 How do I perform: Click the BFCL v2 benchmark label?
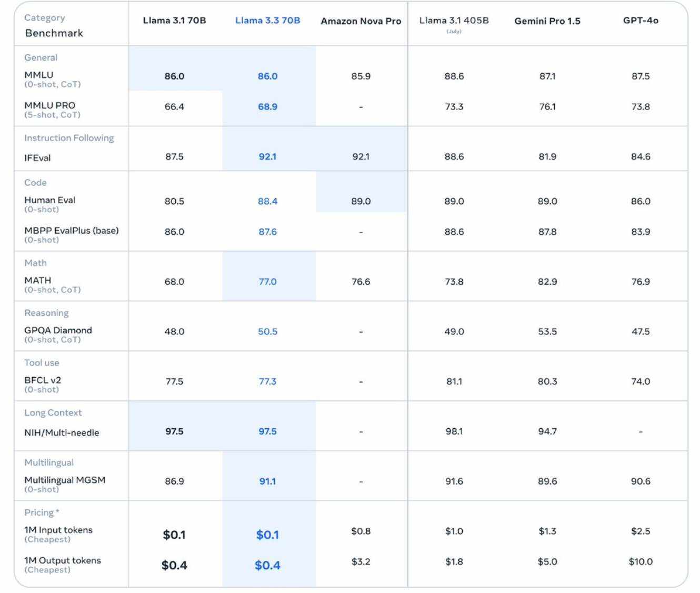coord(43,380)
